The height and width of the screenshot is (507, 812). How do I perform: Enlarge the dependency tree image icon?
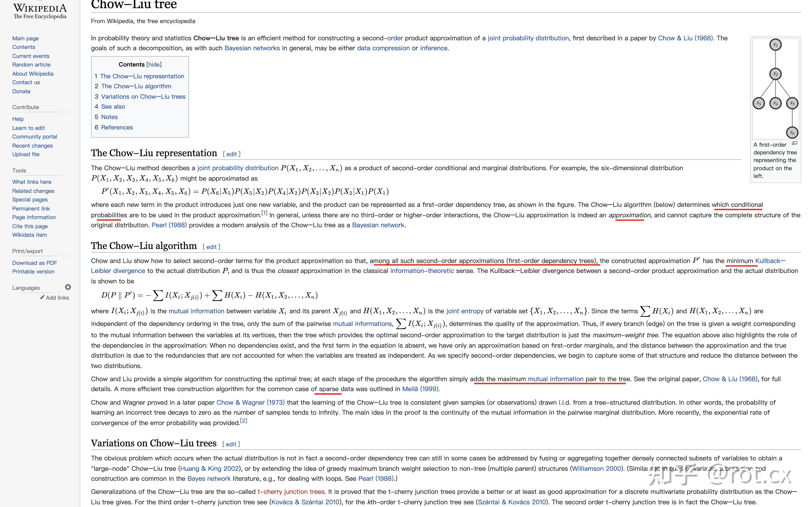coord(794,143)
